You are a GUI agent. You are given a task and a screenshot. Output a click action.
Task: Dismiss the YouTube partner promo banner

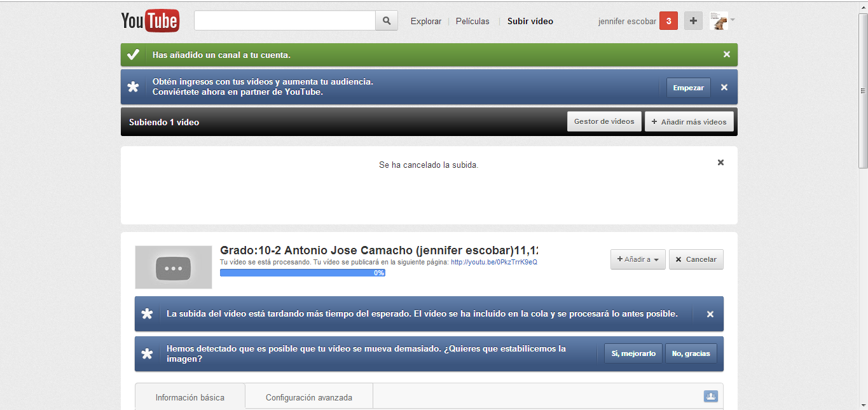[724, 88]
